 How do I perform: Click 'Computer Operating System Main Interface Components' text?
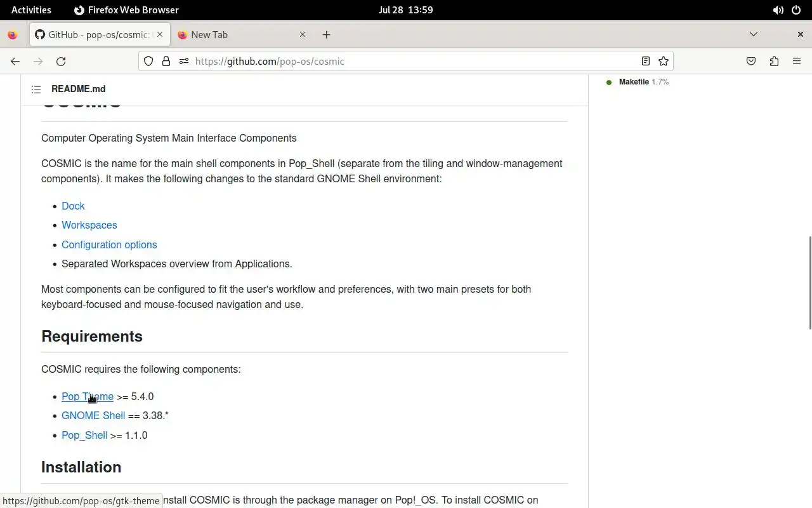pyautogui.click(x=169, y=138)
